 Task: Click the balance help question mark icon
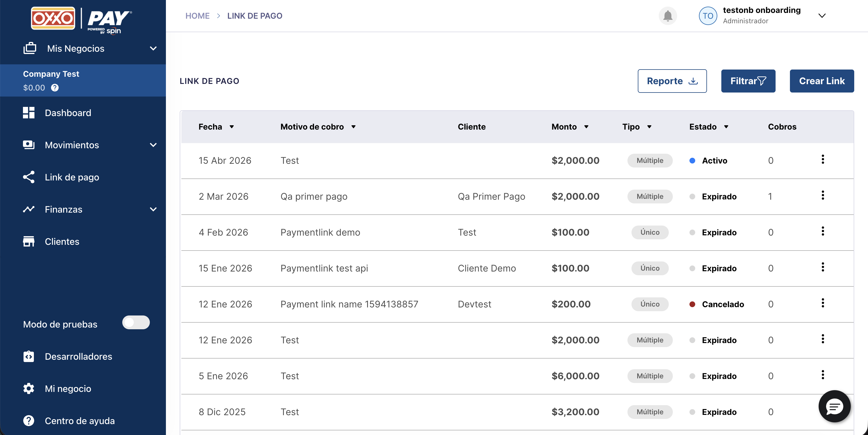click(55, 88)
